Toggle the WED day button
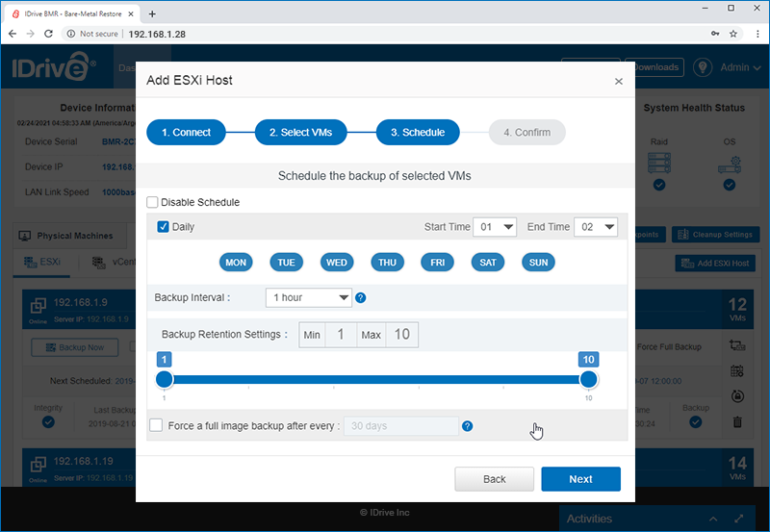This screenshot has width=770, height=532. tap(336, 262)
